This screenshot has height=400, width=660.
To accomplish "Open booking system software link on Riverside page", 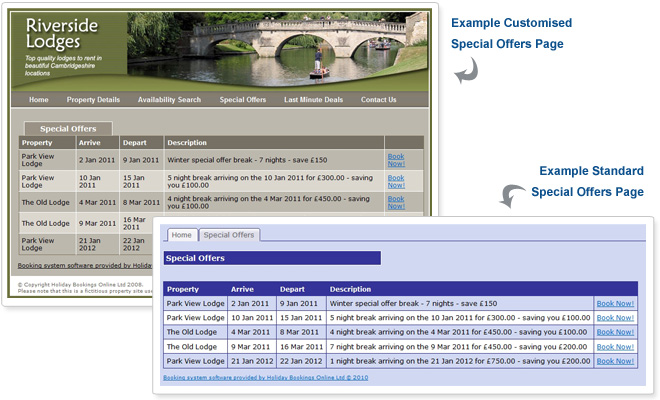I will [85, 266].
